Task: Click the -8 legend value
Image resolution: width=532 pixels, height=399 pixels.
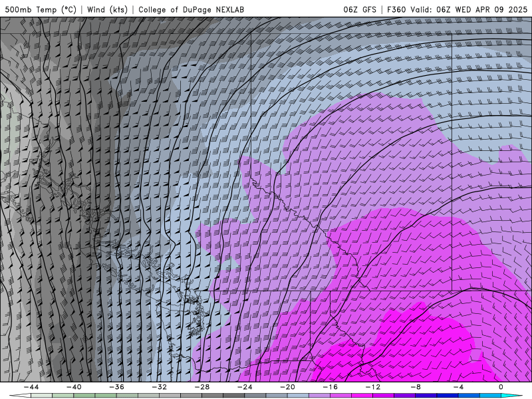Action: click(x=416, y=387)
